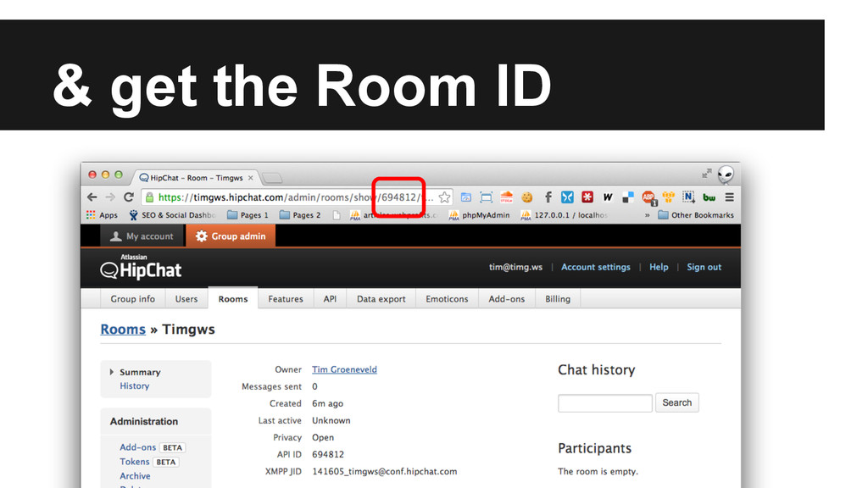Click the 'tim@timg.ws' account email text
Screen dimensions: 868x488
point(515,267)
